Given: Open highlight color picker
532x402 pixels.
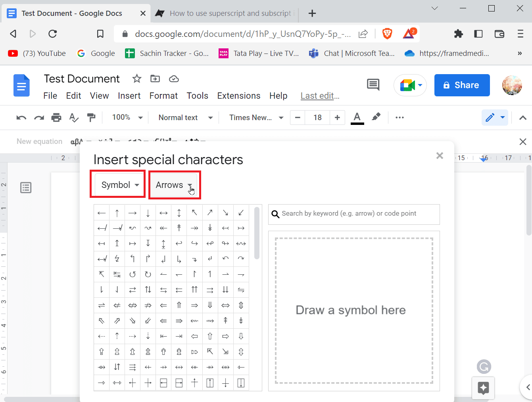Looking at the screenshot, I should [x=376, y=117].
